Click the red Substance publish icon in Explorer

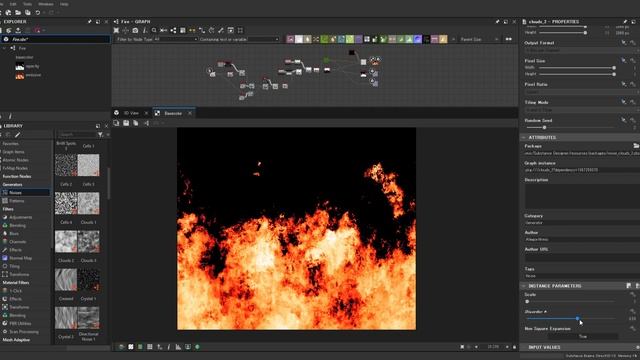click(x=37, y=30)
